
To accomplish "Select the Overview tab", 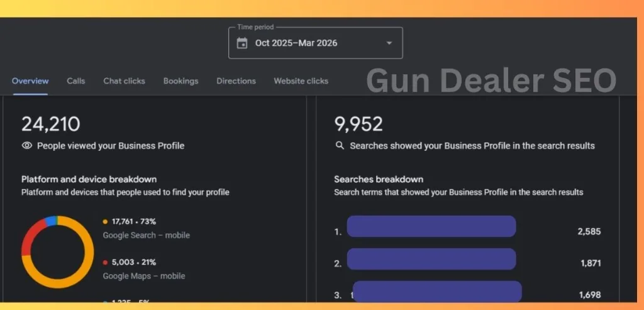I will 30,81.
